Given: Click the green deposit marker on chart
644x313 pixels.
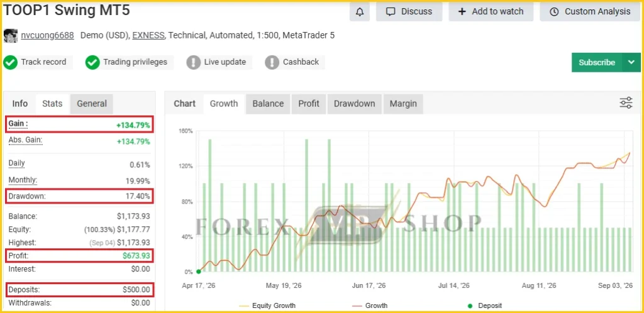Looking at the screenshot, I should click(198, 271).
